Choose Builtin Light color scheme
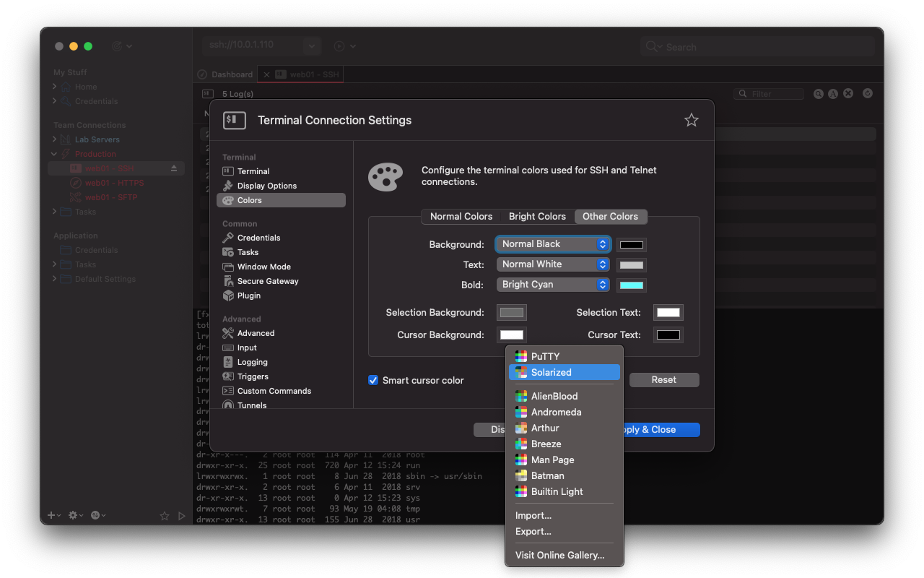 coord(565,491)
